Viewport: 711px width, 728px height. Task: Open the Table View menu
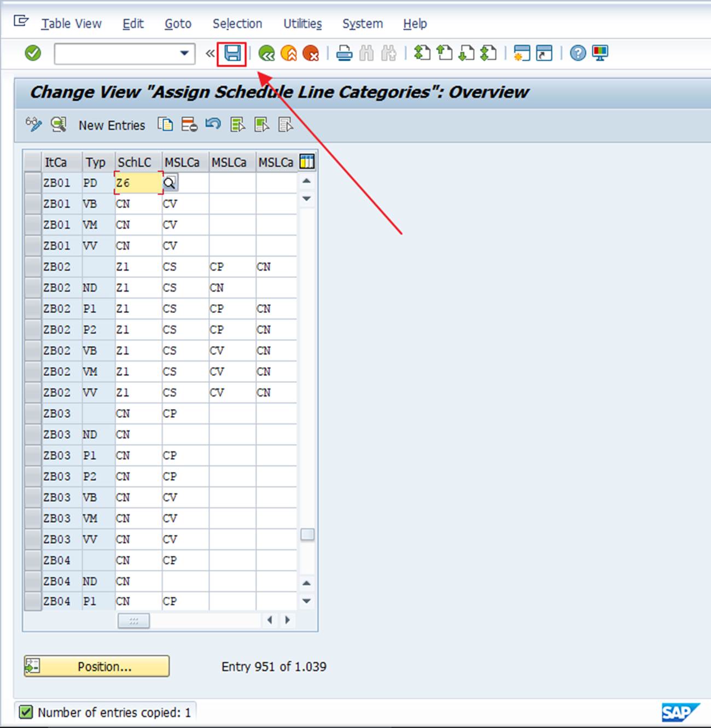(72, 24)
